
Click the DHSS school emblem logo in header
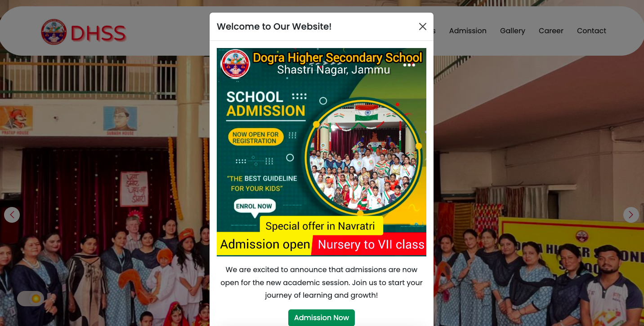click(54, 32)
